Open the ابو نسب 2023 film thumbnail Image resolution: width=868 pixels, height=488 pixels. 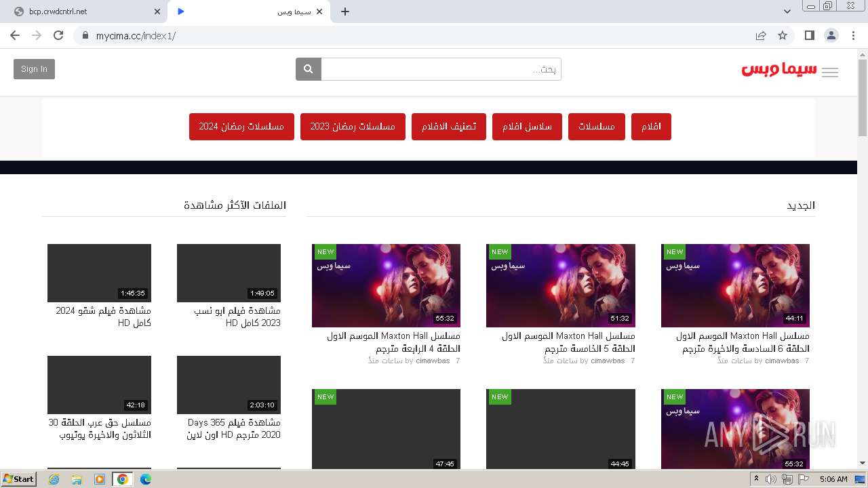coord(229,273)
